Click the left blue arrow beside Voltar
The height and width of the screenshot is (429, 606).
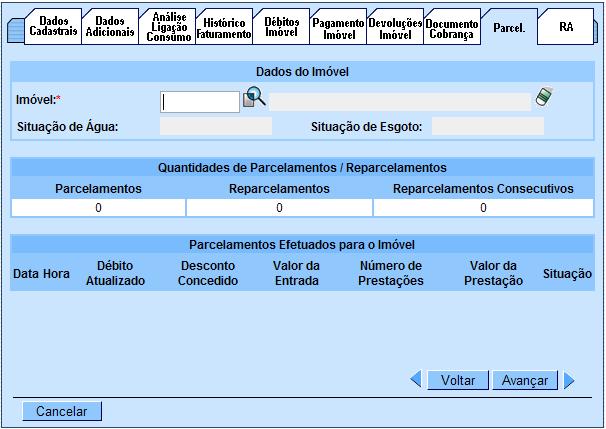point(416,379)
